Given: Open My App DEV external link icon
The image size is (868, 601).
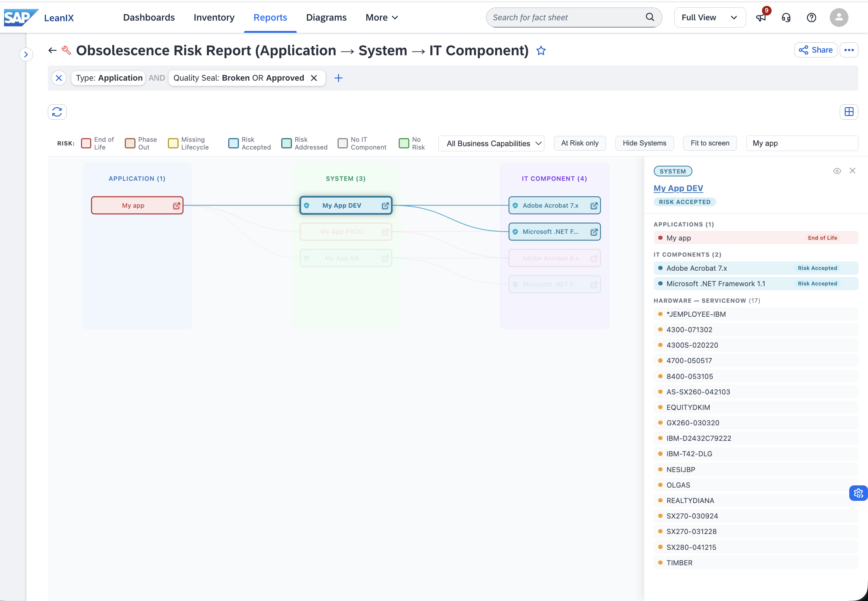Looking at the screenshot, I should coord(385,205).
